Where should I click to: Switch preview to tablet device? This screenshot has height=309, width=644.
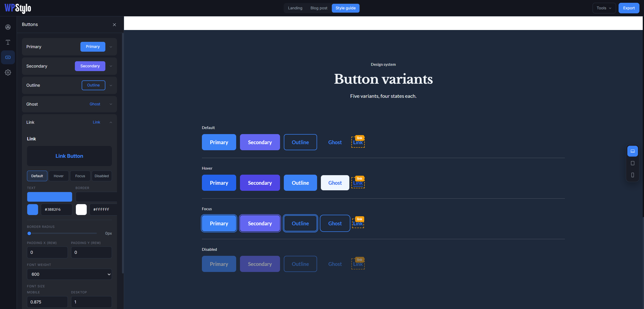[633, 163]
